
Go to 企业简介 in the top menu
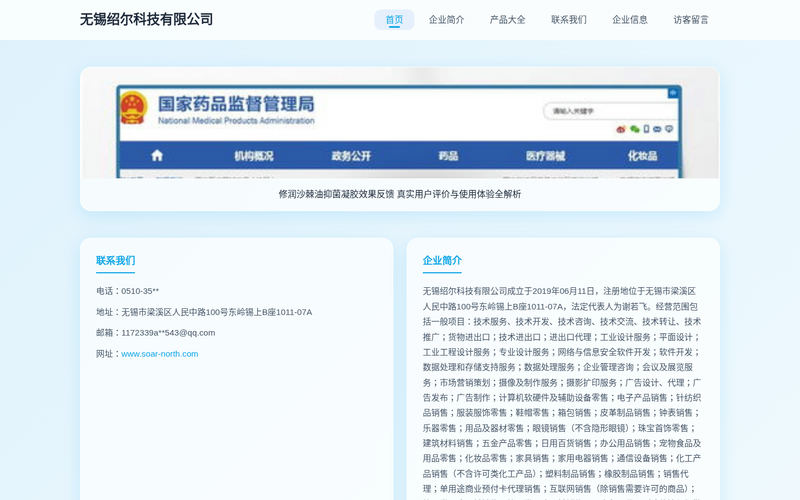(446, 20)
